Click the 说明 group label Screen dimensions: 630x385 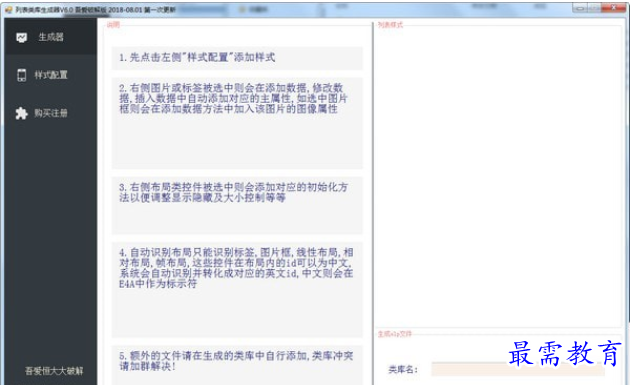point(113,25)
